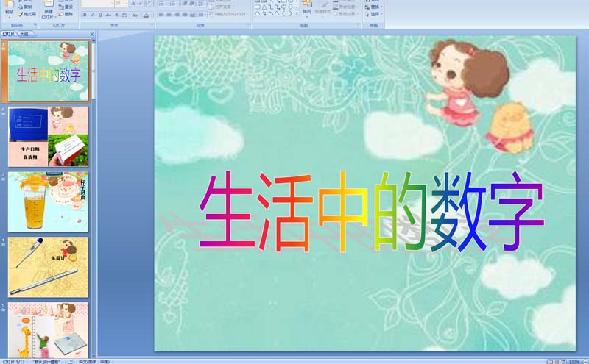Click Distributed alignment icon
The height and width of the screenshot is (364, 589).
pyautogui.click(x=192, y=15)
